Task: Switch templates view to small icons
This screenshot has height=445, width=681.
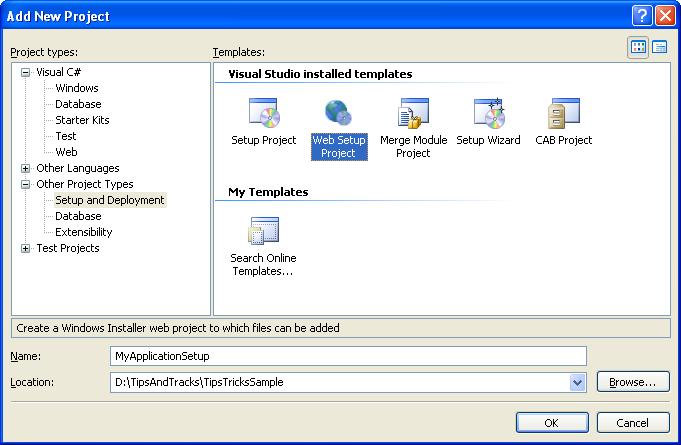Action: (659, 47)
